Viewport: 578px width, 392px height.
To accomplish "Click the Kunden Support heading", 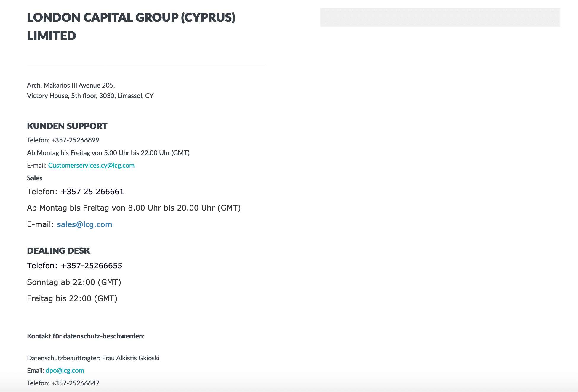I will [x=67, y=126].
